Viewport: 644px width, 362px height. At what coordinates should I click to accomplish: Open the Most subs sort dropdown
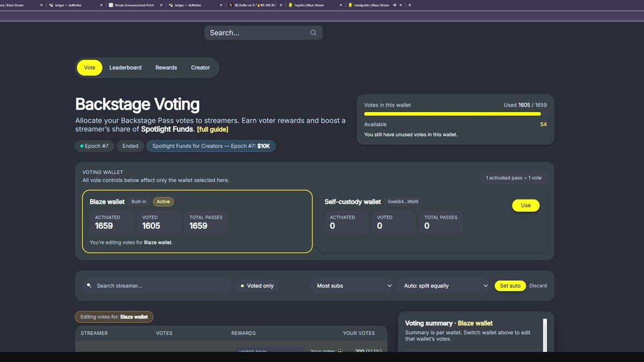(352, 286)
